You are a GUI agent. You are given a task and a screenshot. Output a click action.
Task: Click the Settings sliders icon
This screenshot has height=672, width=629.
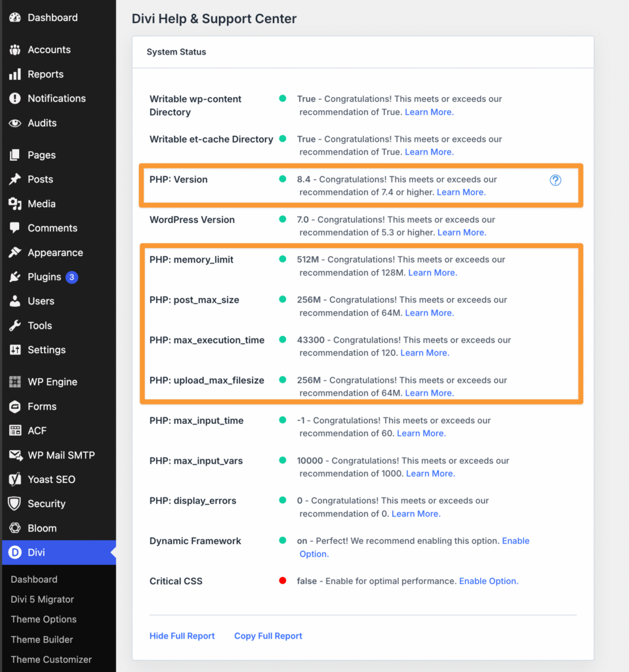click(15, 350)
